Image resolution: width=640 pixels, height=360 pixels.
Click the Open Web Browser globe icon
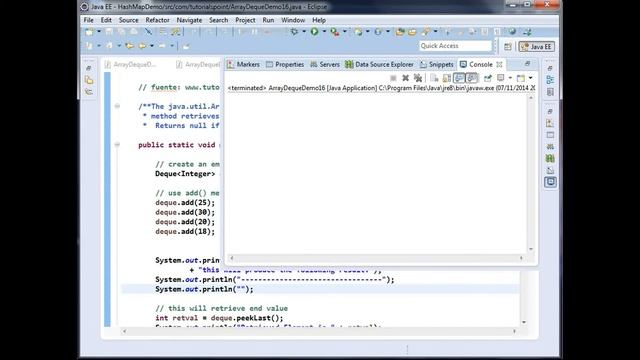pyautogui.click(x=512, y=31)
